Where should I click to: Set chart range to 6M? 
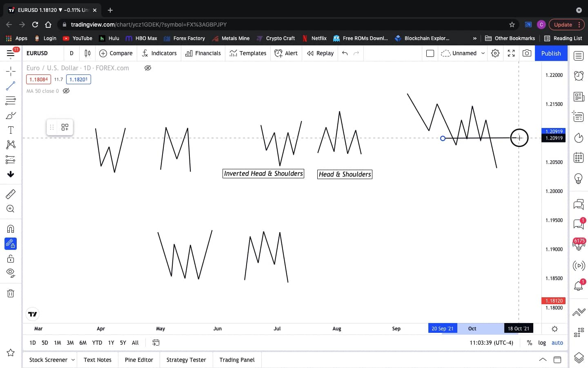[x=83, y=343]
